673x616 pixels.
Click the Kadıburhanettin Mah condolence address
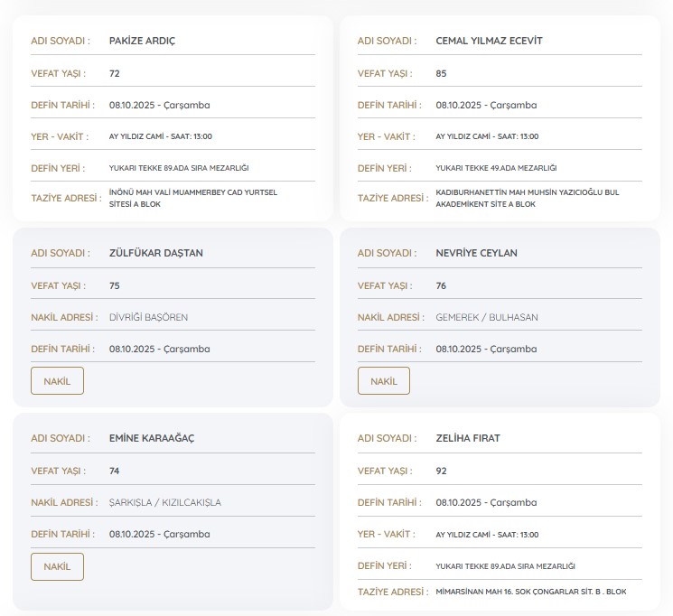coord(527,198)
